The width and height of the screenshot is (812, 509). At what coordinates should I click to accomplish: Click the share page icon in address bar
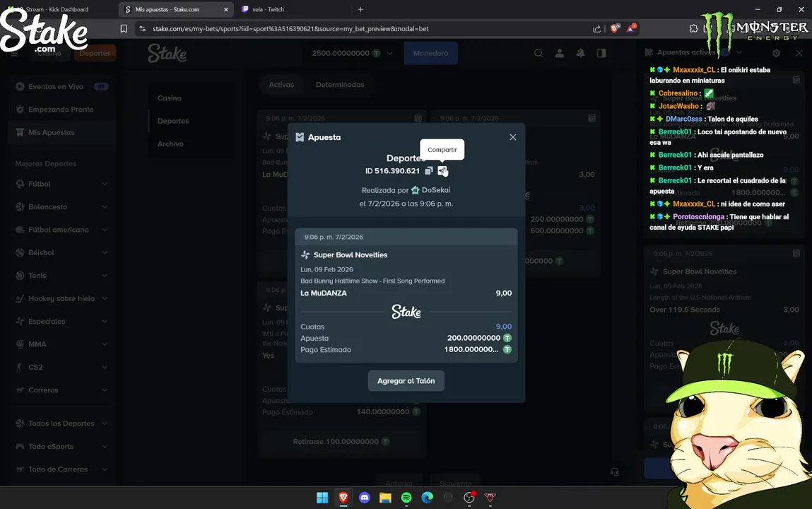pyautogui.click(x=596, y=29)
